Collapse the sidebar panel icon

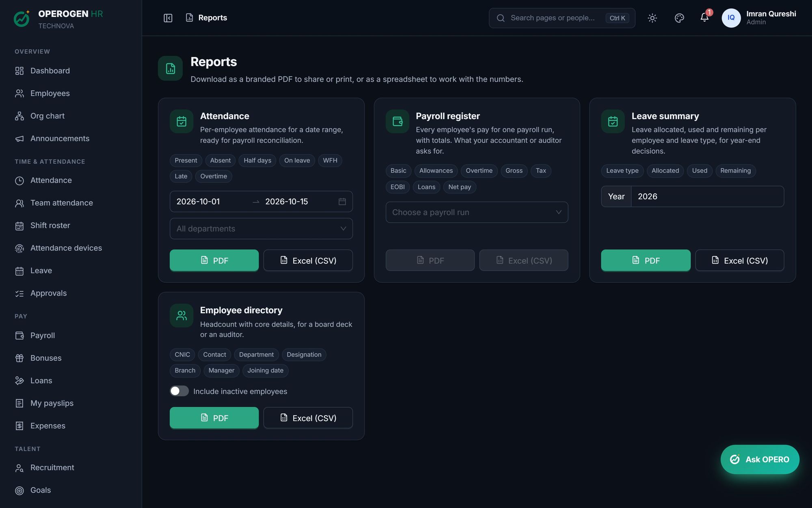point(168,18)
